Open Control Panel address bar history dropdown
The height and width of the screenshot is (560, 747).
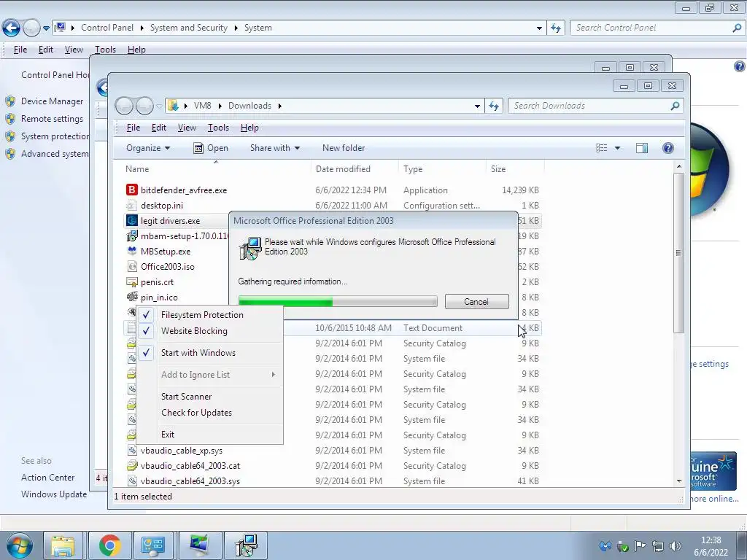point(539,28)
